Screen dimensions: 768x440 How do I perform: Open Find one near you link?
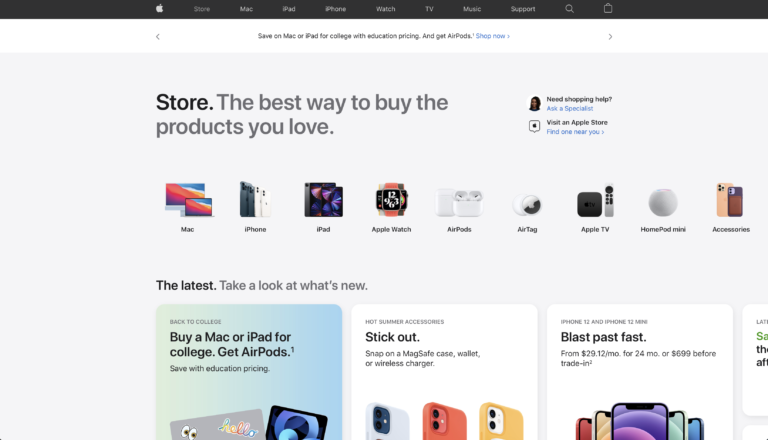coord(575,132)
